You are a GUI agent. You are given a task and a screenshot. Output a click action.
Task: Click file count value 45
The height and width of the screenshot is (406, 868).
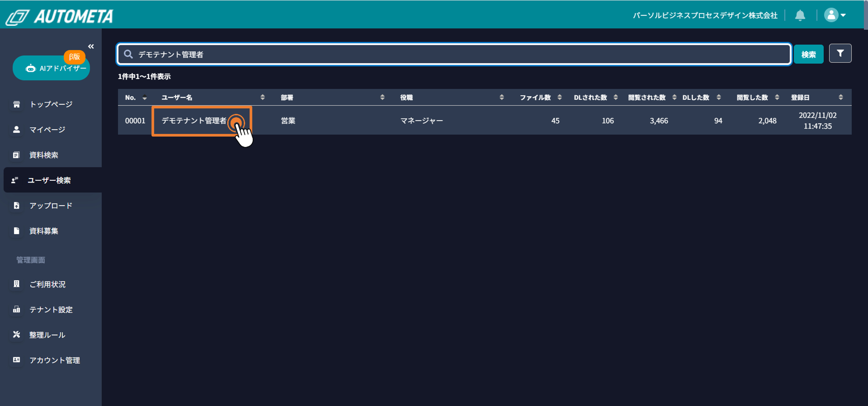[555, 121]
